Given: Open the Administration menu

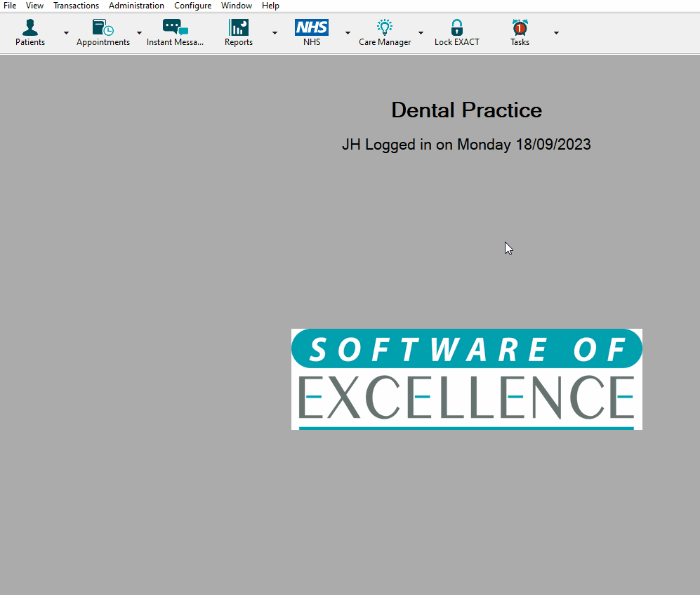Looking at the screenshot, I should 136,6.
